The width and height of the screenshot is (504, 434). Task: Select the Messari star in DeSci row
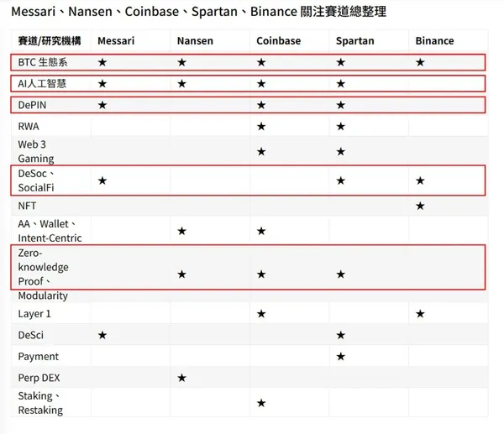pyautogui.click(x=102, y=335)
